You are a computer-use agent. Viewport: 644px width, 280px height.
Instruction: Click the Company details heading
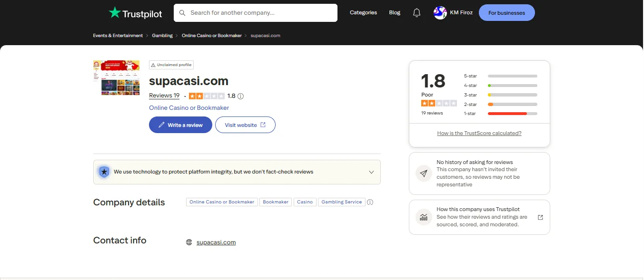click(x=129, y=203)
